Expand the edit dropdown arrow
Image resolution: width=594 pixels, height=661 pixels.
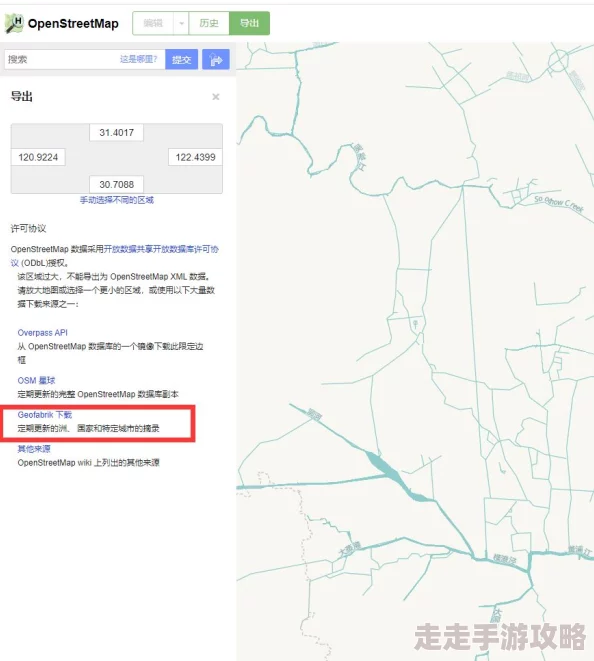point(181,23)
